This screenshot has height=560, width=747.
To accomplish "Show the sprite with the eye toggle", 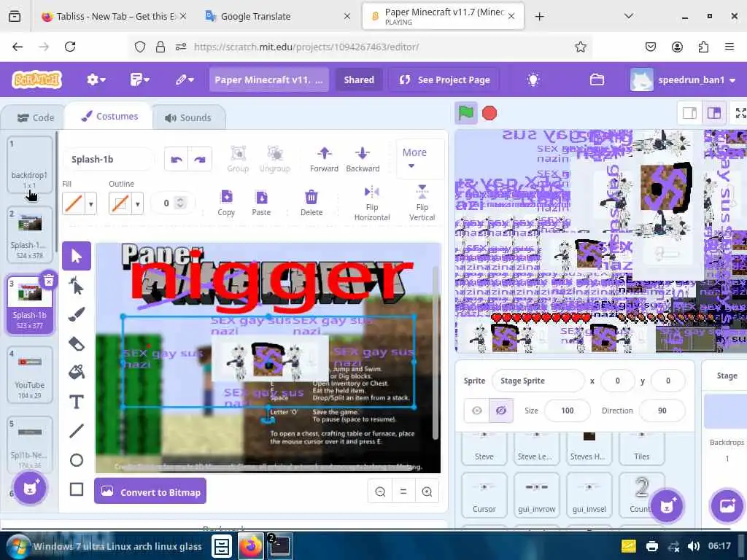I will (477, 411).
